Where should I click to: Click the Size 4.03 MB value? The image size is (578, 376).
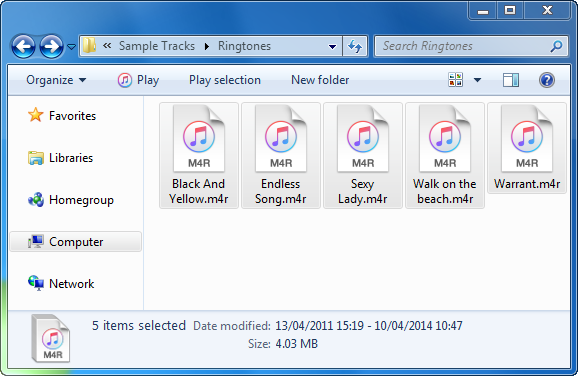(x=296, y=344)
